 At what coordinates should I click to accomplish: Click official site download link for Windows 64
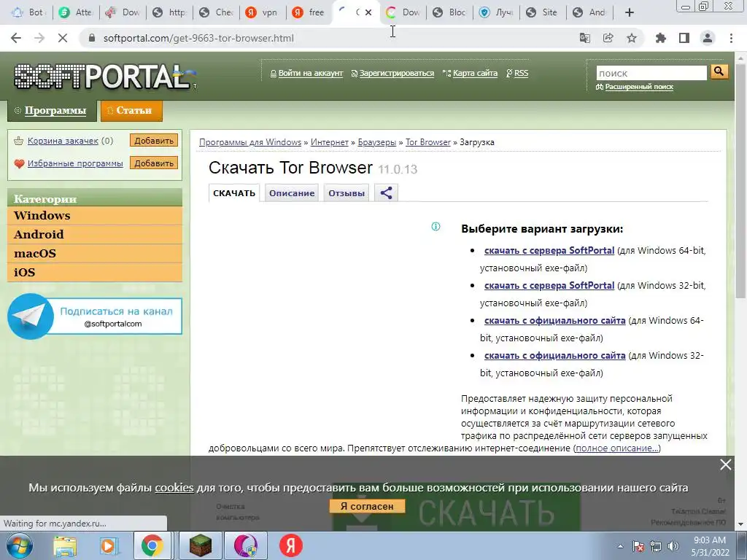tap(555, 321)
